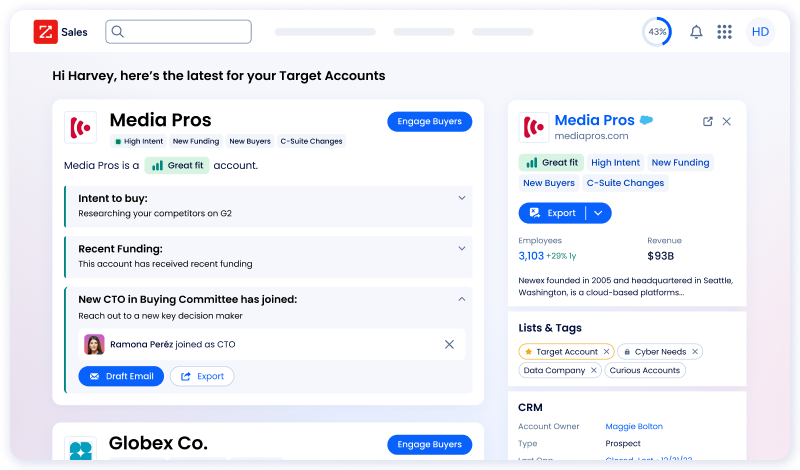Open Media Pros title link in side panel
800x470 pixels.
point(594,120)
